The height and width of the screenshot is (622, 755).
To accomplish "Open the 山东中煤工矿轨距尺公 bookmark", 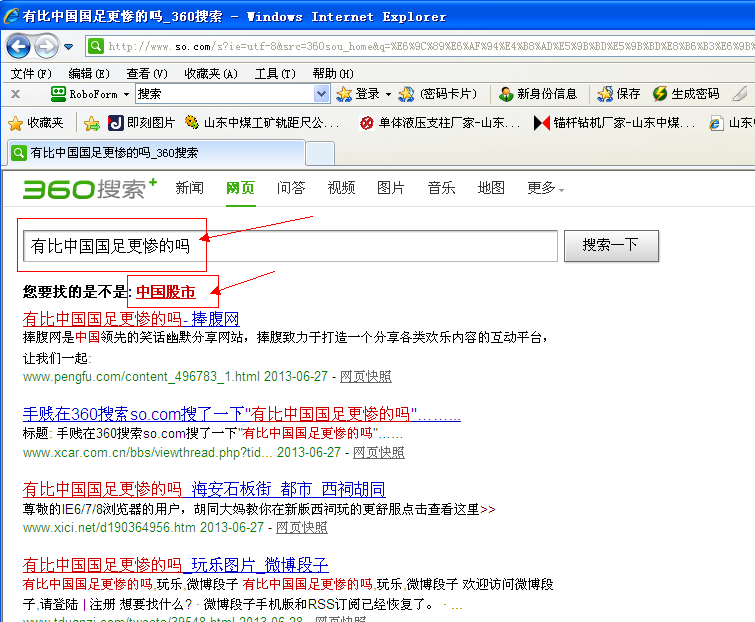I will [x=262, y=123].
